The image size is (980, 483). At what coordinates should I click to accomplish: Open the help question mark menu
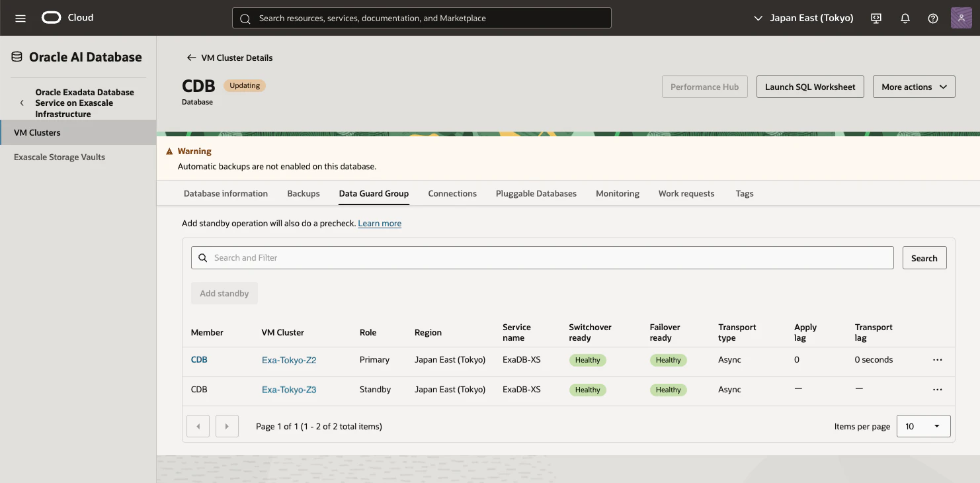[933, 19]
